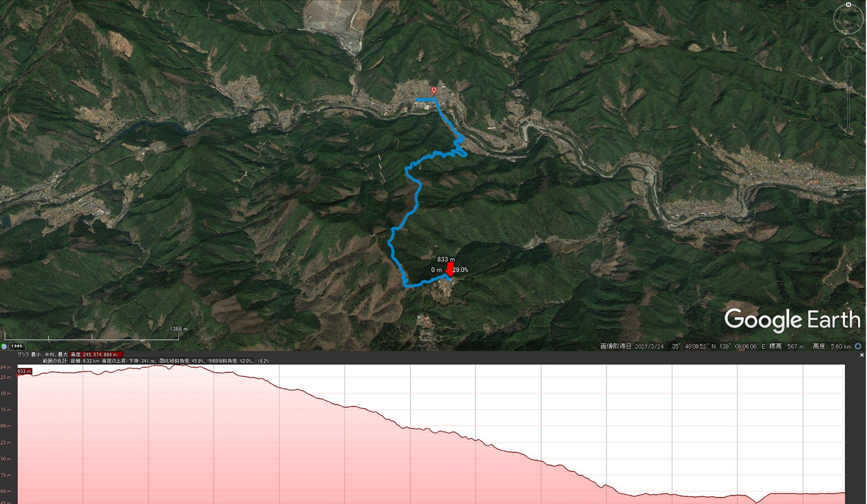Click the N north compass marker

pyautogui.click(x=848, y=5)
